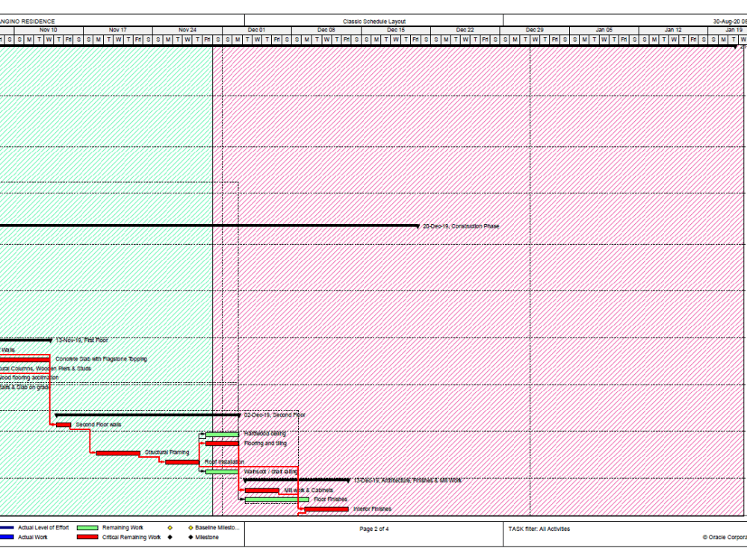This screenshot has width=747, height=560.
Task: Click the 'Second Floor walls' label
Action: [99, 425]
